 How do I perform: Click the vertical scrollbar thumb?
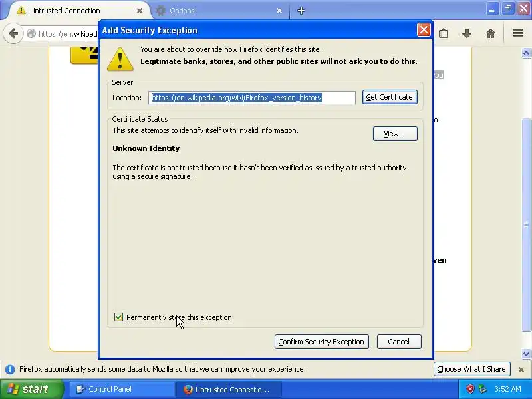(526, 224)
